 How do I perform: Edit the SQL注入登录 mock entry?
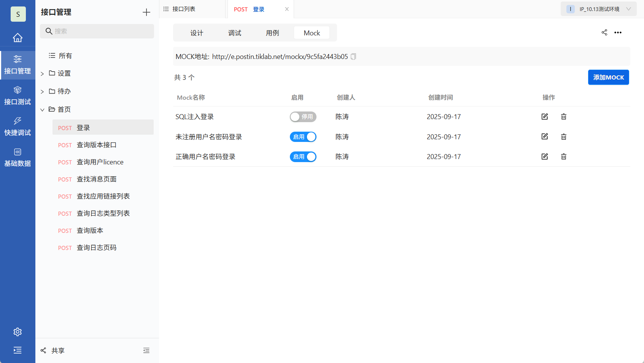click(x=545, y=116)
